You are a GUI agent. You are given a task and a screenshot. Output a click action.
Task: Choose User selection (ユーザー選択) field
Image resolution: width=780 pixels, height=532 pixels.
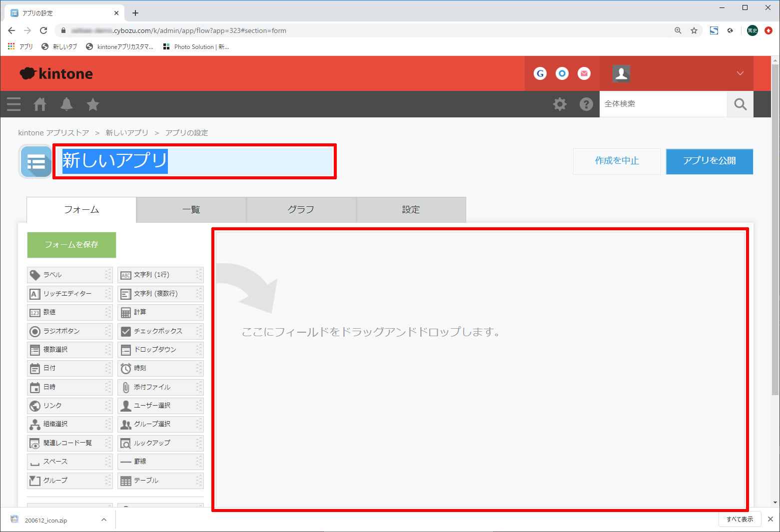[x=161, y=406]
